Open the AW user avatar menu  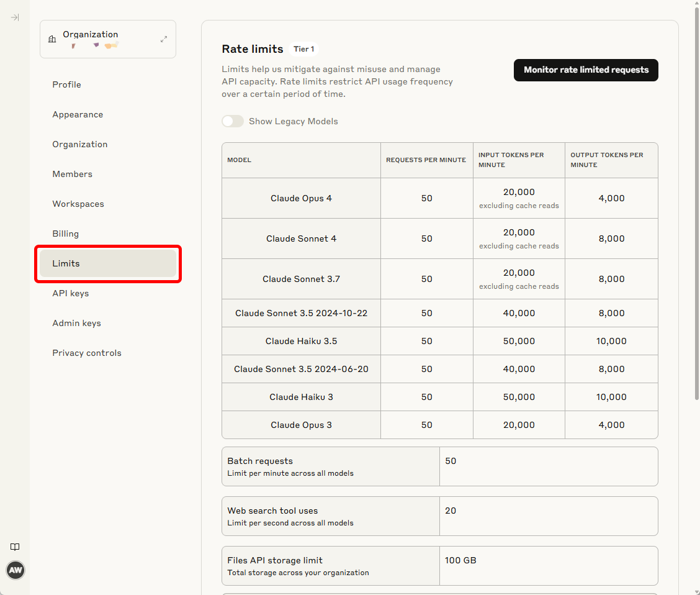point(16,570)
